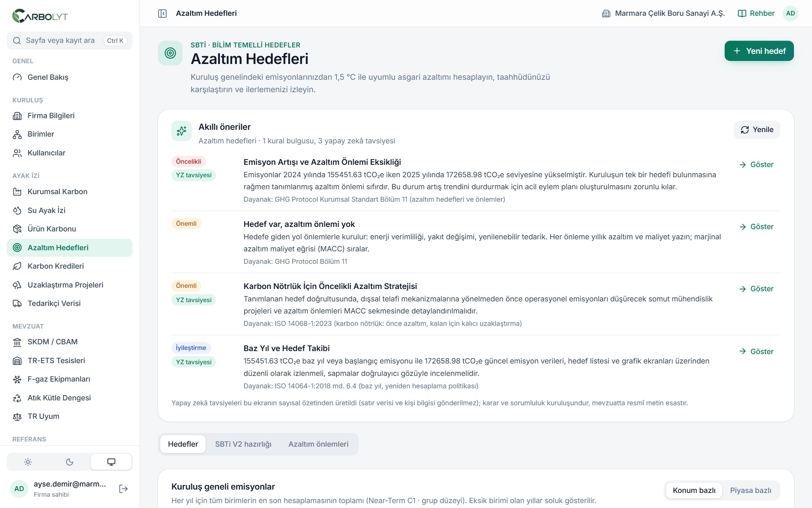The image size is (812, 508).
Task: Navigate to SKDM / CBAM
Action: tap(70, 342)
